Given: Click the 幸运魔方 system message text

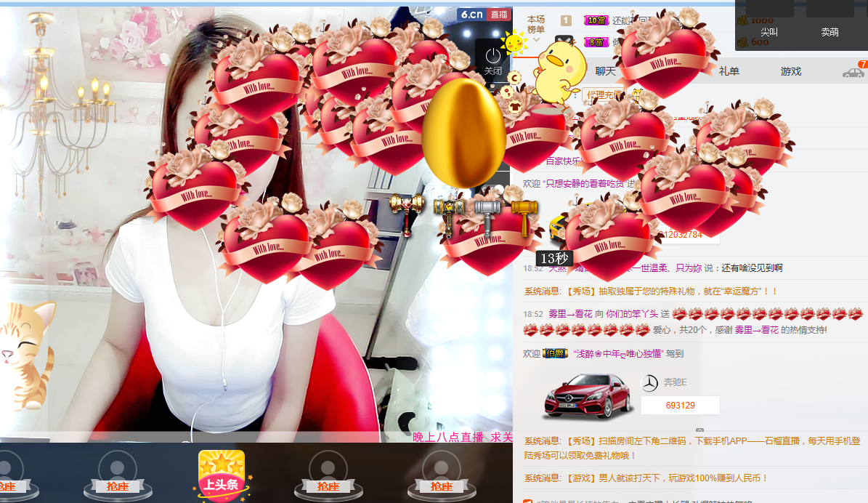Looking at the screenshot, I should point(651,291).
